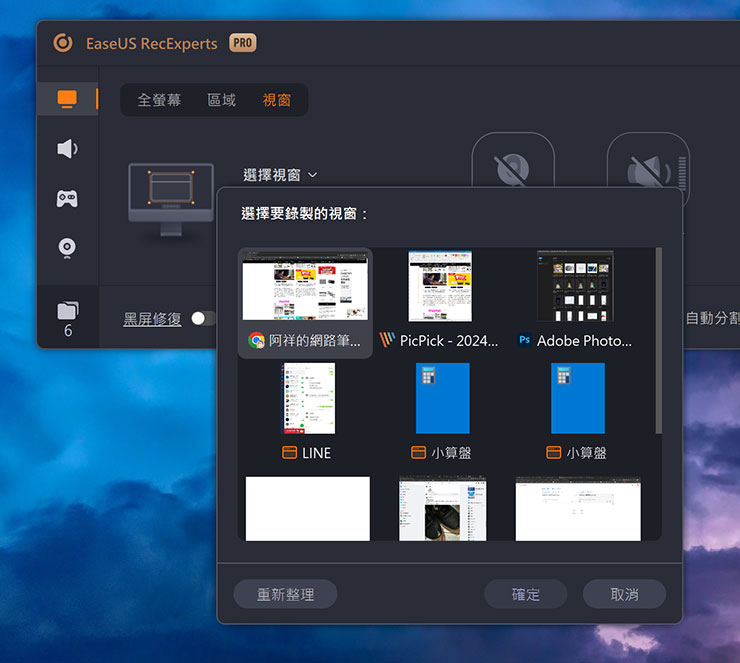Open the screen recording mode in the sidebar

(67, 99)
